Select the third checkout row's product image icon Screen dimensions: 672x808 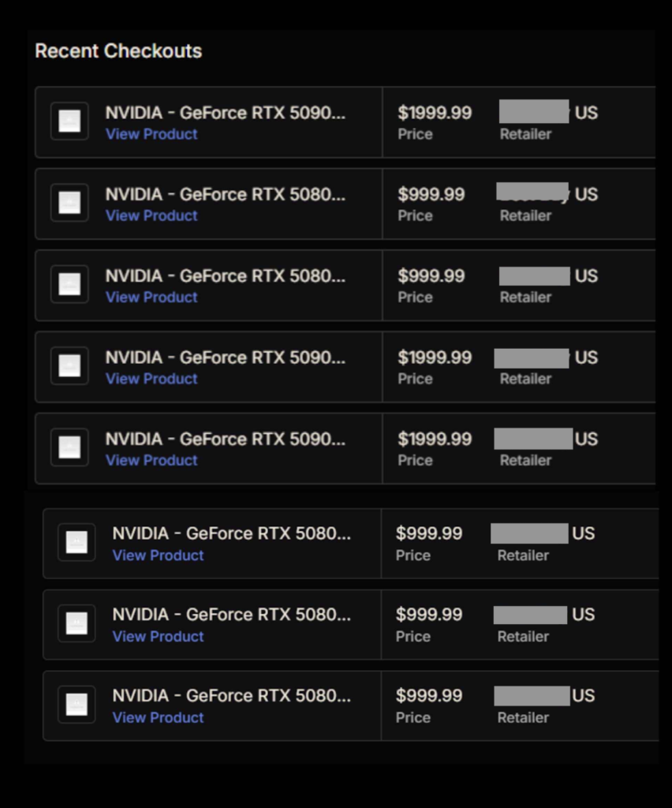pos(69,284)
